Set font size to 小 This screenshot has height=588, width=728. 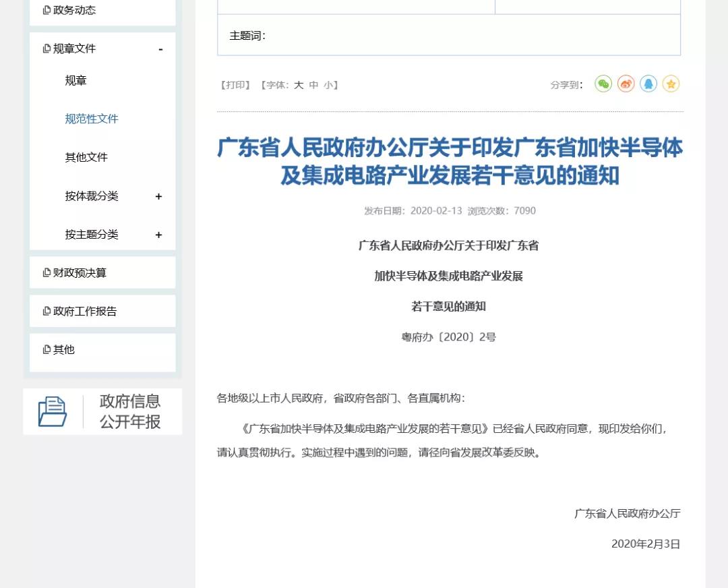click(x=328, y=85)
